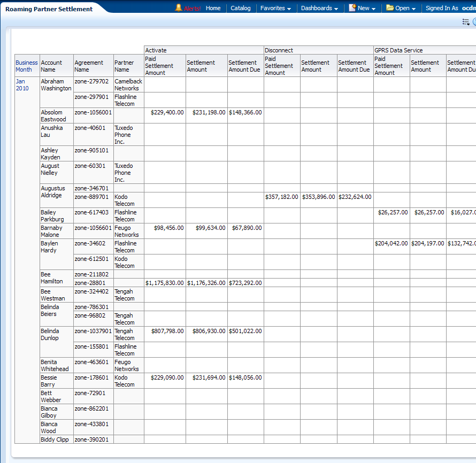Viewport: 476px width, 463px height.
Task: Select the Roaming Partner Settlement tab
Action: tap(49, 9)
